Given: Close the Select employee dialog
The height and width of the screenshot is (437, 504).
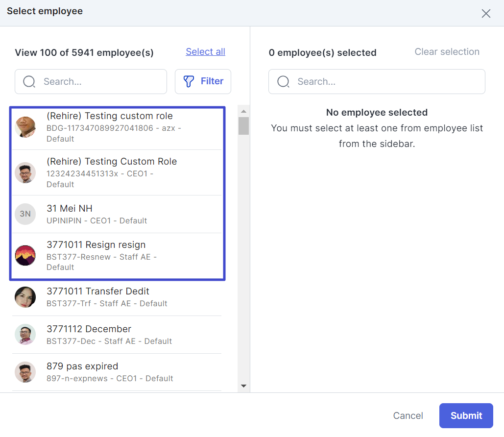Looking at the screenshot, I should (x=485, y=14).
